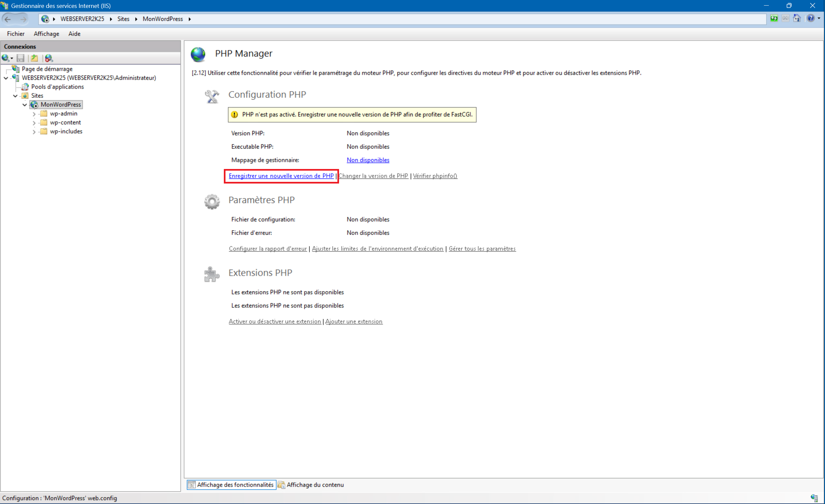Click the delete connection icon with red X
Image resolution: width=825 pixels, height=504 pixels.
click(x=49, y=58)
